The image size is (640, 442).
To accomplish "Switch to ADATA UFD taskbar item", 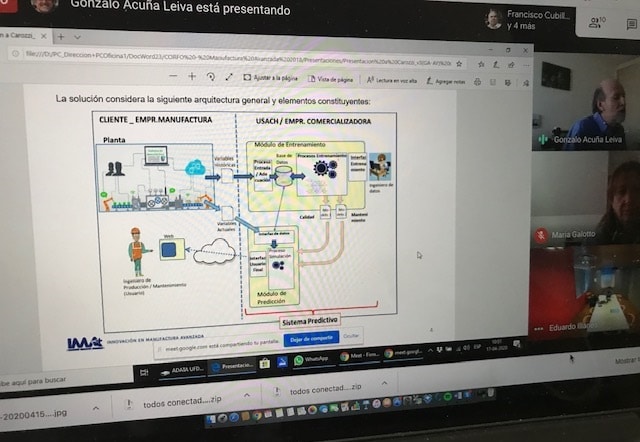I will pyautogui.click(x=182, y=370).
